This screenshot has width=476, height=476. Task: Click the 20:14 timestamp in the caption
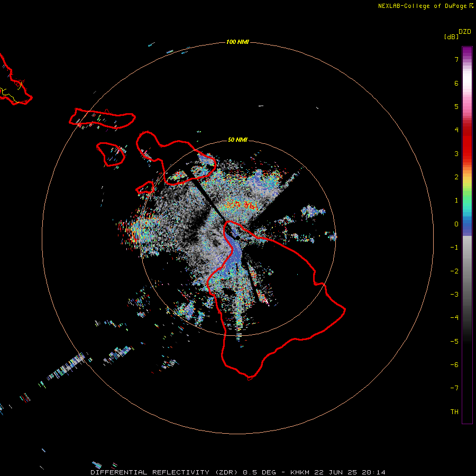(x=375, y=472)
